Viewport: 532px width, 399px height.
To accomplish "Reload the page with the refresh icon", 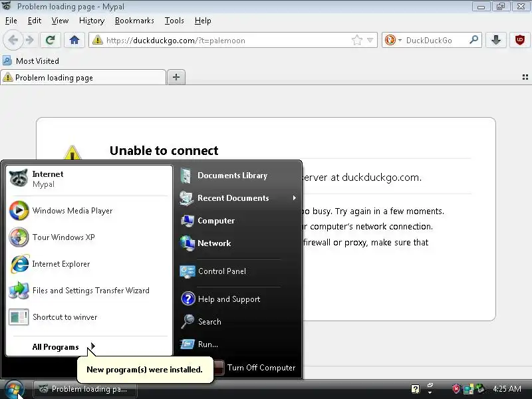I will click(51, 40).
